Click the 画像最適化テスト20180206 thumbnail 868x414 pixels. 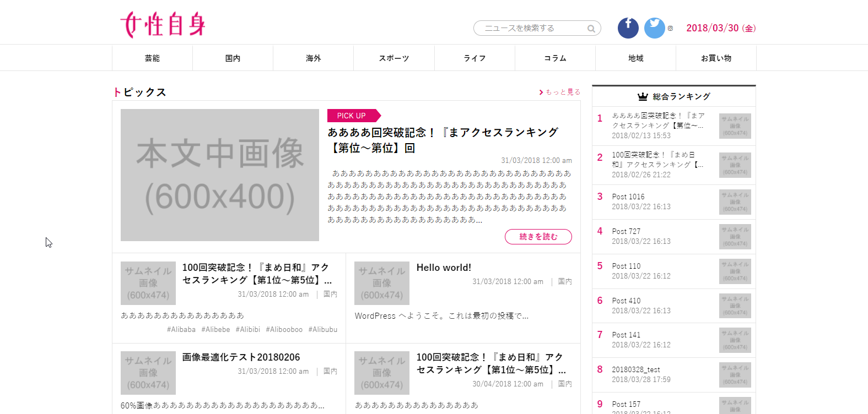tap(148, 373)
